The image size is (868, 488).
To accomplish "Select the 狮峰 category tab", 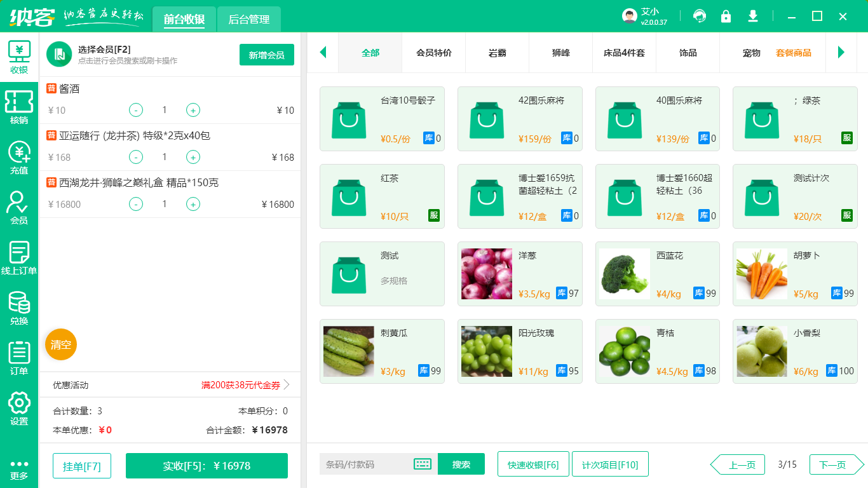I will pos(561,53).
